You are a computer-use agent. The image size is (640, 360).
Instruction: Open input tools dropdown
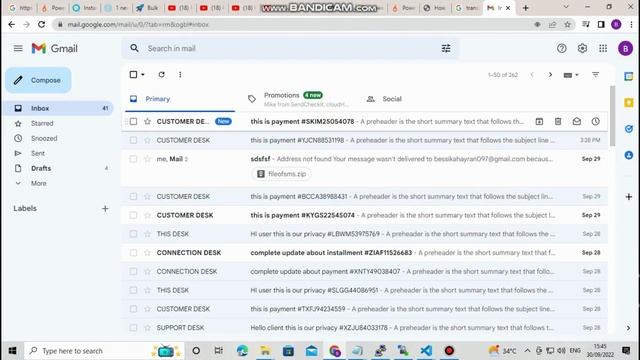571,75
